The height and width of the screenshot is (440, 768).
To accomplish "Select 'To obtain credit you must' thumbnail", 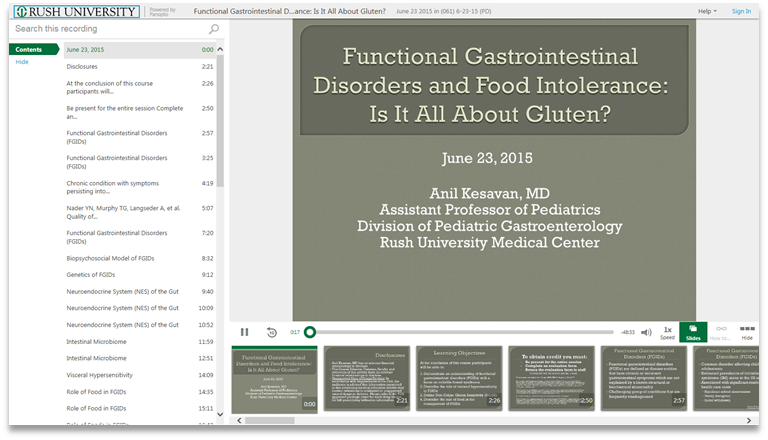I will pyautogui.click(x=552, y=378).
